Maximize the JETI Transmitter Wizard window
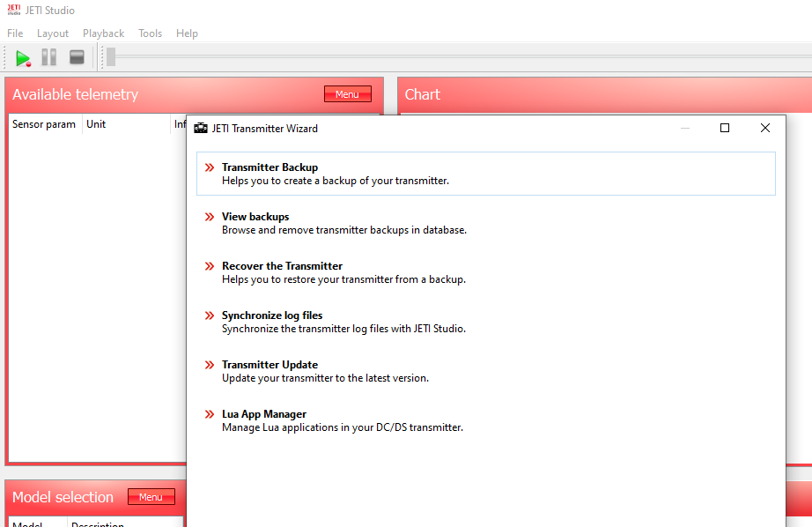The image size is (812, 527). tap(725, 128)
